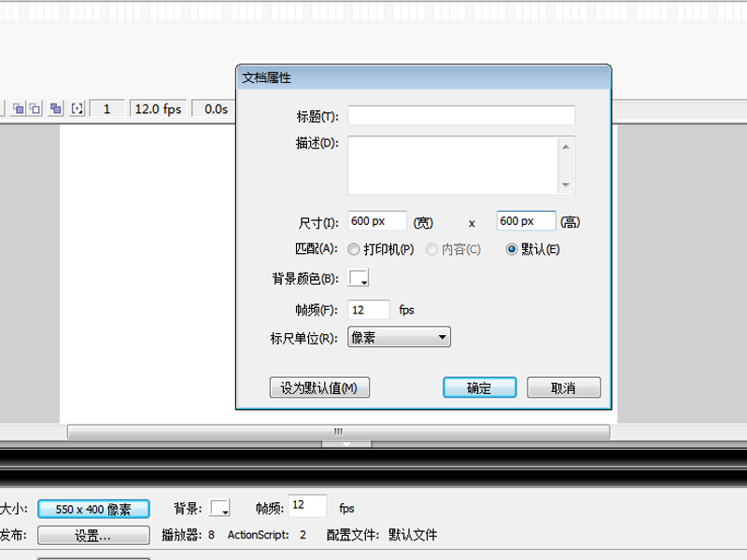747x560 pixels.
Task: Click the 取消 button
Action: [564, 387]
